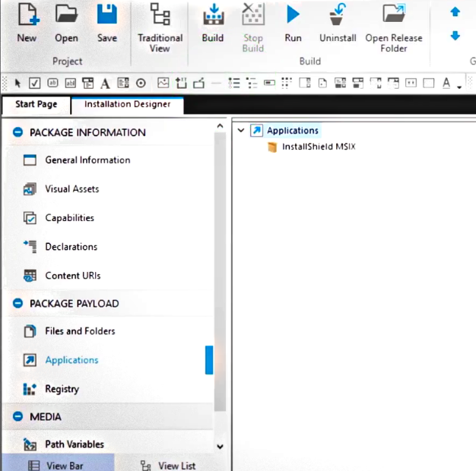Open the Registry view

coord(62,389)
